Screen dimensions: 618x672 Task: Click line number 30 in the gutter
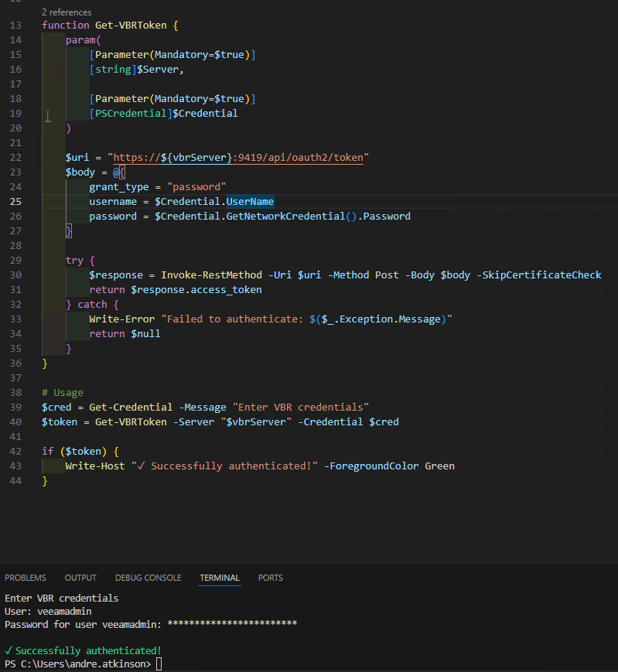(x=17, y=275)
